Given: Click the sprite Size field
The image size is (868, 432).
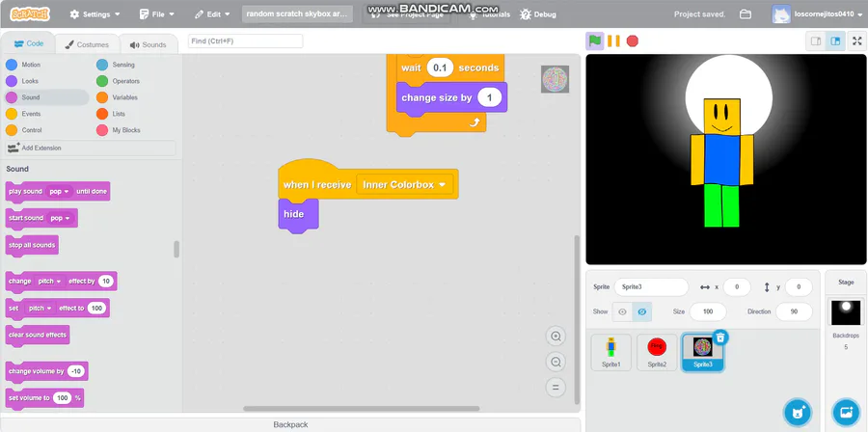Looking at the screenshot, I should pyautogui.click(x=708, y=311).
